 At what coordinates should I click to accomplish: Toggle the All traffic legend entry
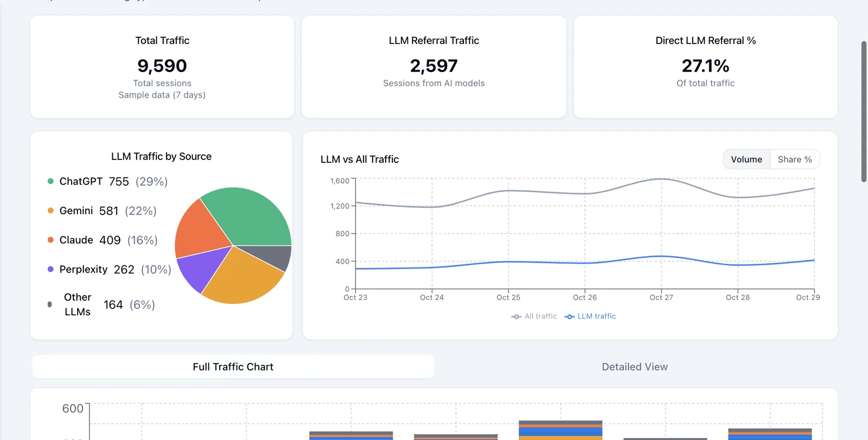pos(534,316)
